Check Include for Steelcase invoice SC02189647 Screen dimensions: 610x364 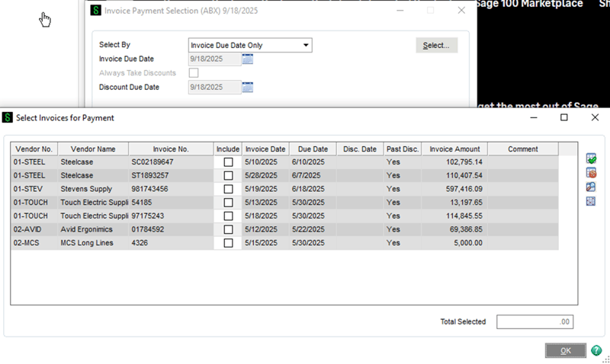[x=228, y=162]
